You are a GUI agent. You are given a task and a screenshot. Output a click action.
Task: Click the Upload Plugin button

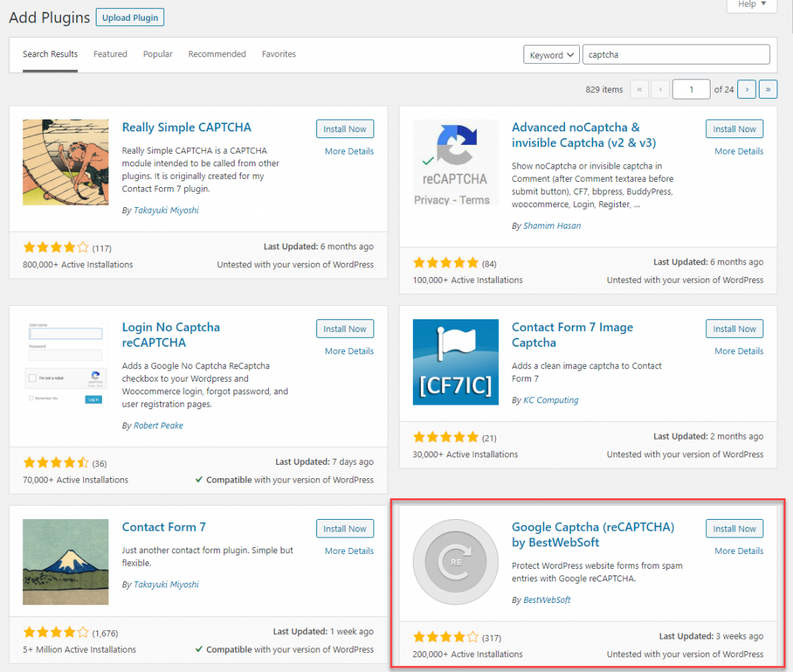click(130, 18)
